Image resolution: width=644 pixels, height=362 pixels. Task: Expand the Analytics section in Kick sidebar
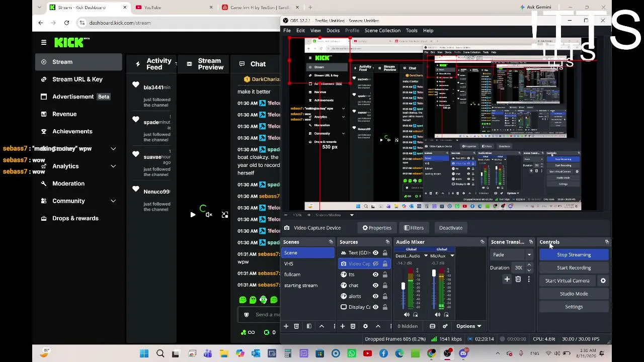pyautogui.click(x=113, y=166)
